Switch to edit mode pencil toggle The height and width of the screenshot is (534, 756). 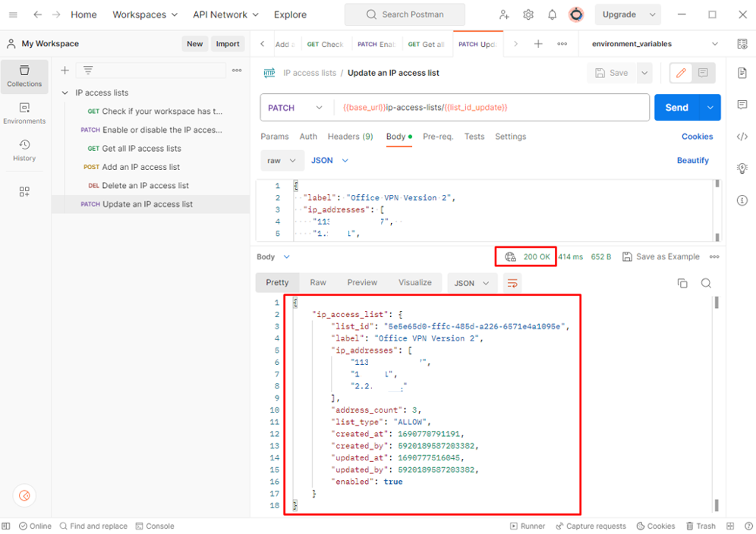[681, 73]
